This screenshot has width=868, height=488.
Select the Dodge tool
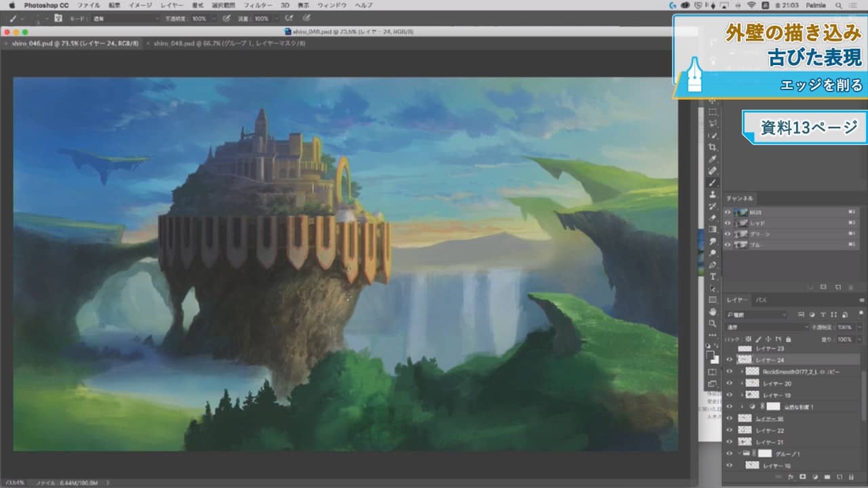tap(713, 253)
